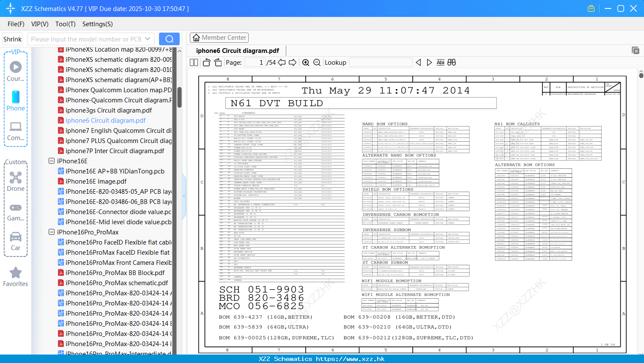644x363 pixels.
Task: Open the www.xzz.hk website link
Action: [350, 359]
